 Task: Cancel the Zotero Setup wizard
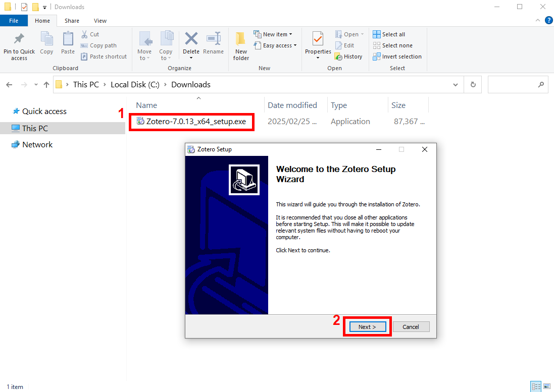[411, 327]
